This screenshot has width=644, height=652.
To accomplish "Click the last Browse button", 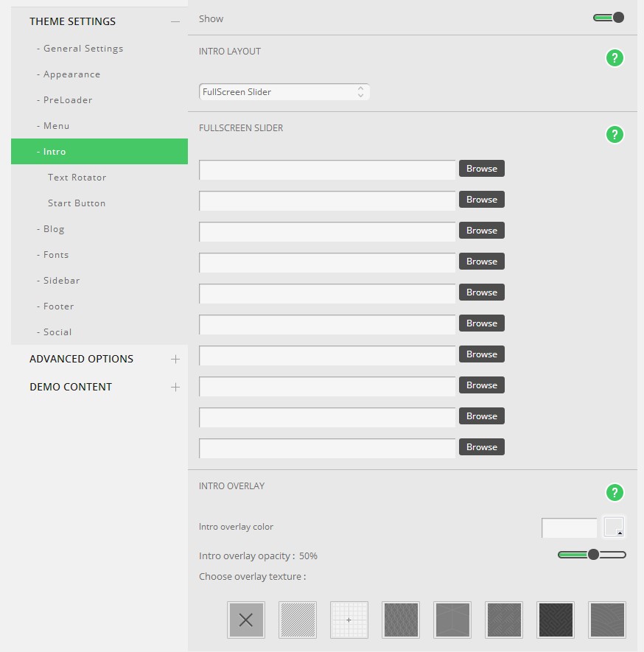I will click(x=482, y=447).
